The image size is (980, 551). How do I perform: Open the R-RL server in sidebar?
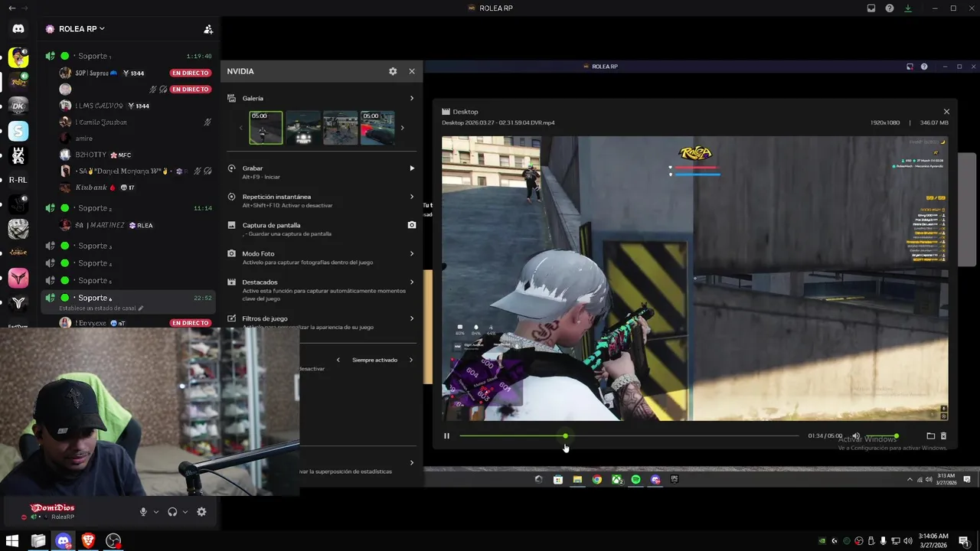pyautogui.click(x=18, y=180)
